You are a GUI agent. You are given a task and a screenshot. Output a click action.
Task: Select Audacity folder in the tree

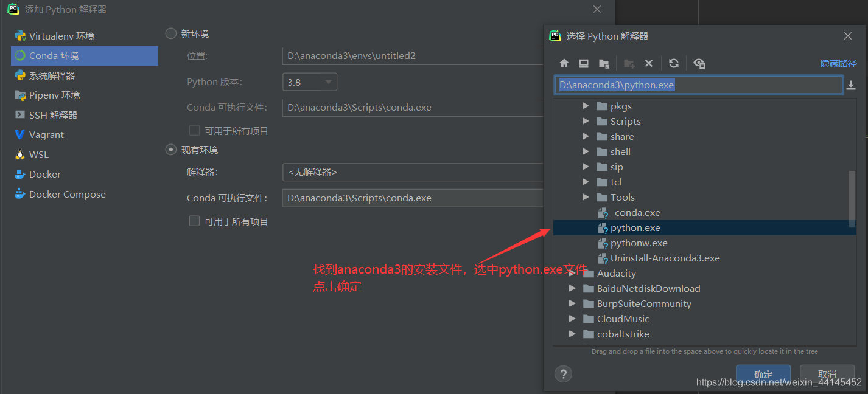pyautogui.click(x=617, y=274)
